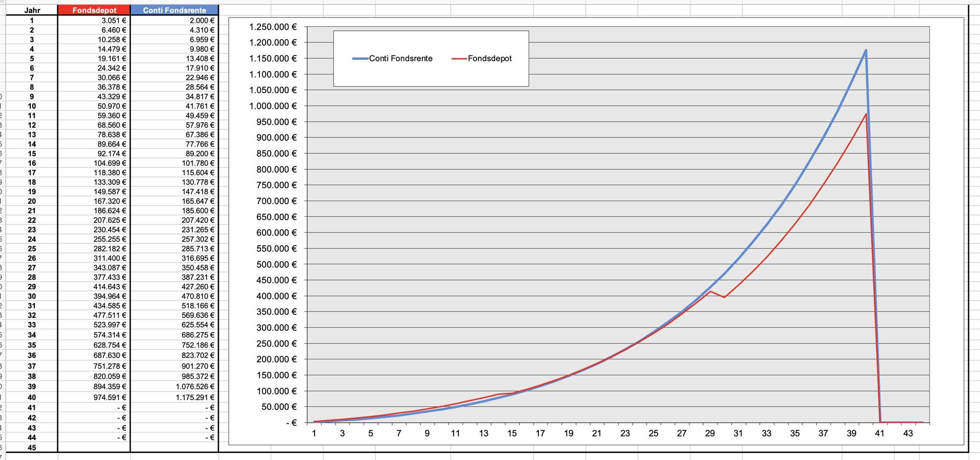Click the Fondsdepot legend entry in chart
Screen dimensions: 980x460
point(489,59)
